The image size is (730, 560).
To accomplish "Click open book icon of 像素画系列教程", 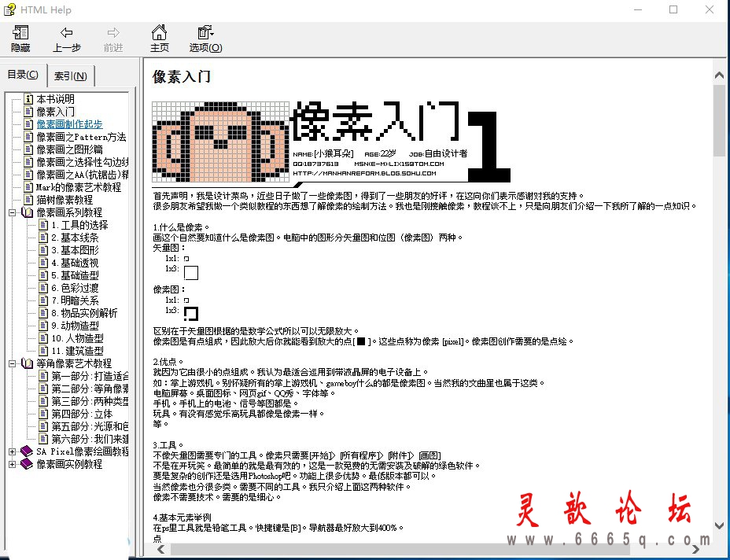I will 27,212.
